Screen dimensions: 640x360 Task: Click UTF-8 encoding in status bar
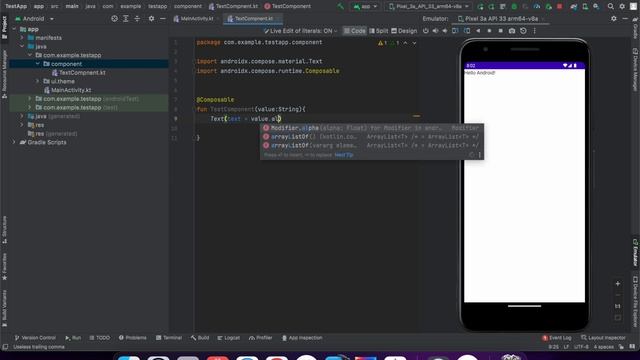point(581,347)
